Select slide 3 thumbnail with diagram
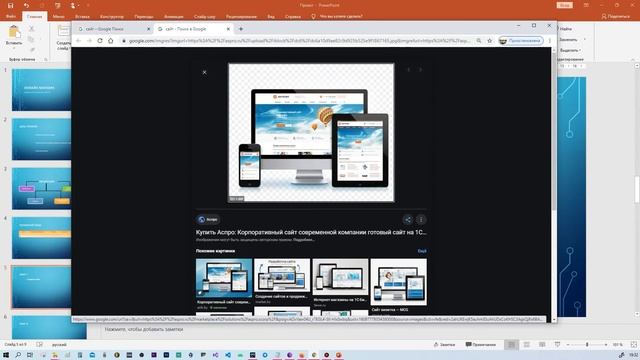The image size is (640, 360). 41,189
